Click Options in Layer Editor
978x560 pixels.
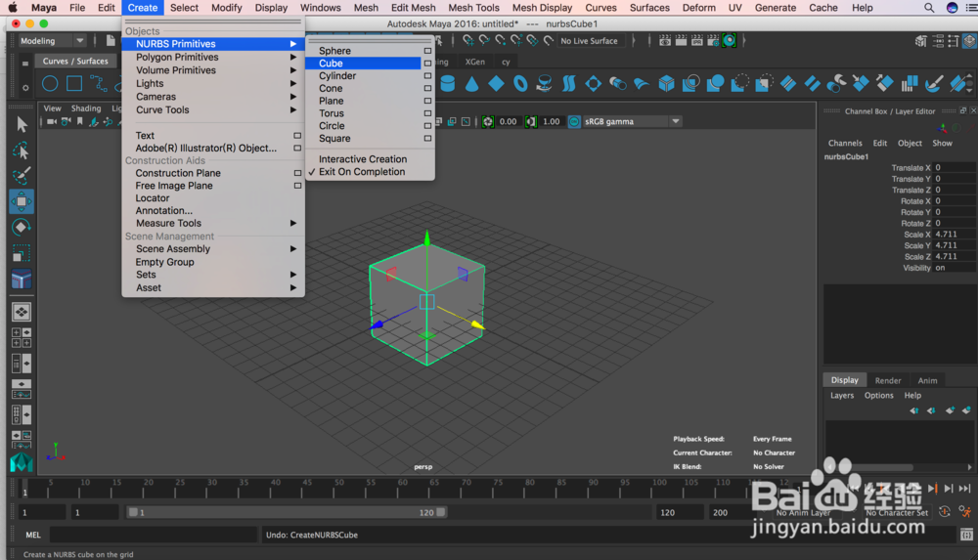point(878,396)
